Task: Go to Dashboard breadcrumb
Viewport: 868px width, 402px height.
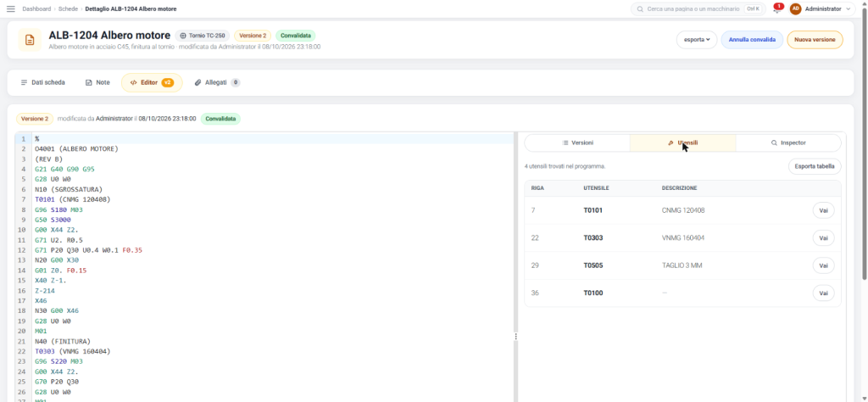Action: coord(36,8)
